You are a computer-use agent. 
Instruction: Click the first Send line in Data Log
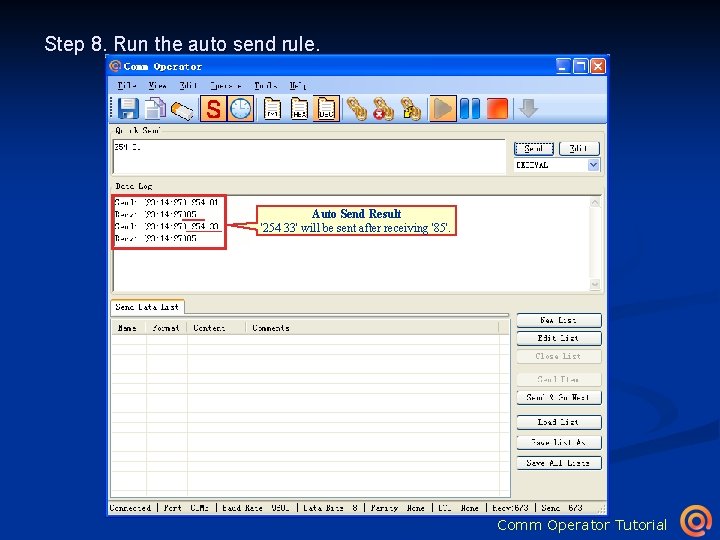(166, 202)
